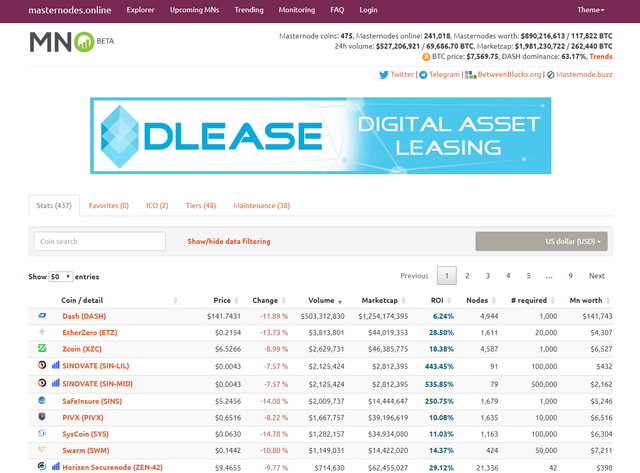This screenshot has width=640, height=473.
Task: Sort by Volume column arrow
Action: 340,302
